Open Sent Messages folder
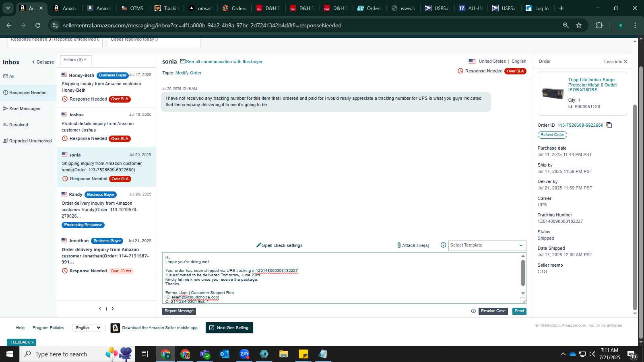644x362 pixels. coord(22,109)
